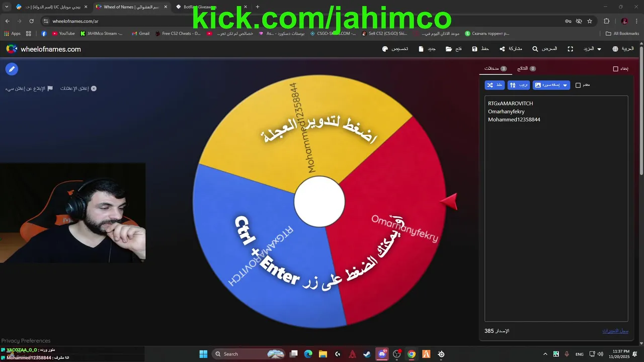Shuffle entries with خلط button
Viewport: 644px width, 362px height.
pyautogui.click(x=495, y=85)
